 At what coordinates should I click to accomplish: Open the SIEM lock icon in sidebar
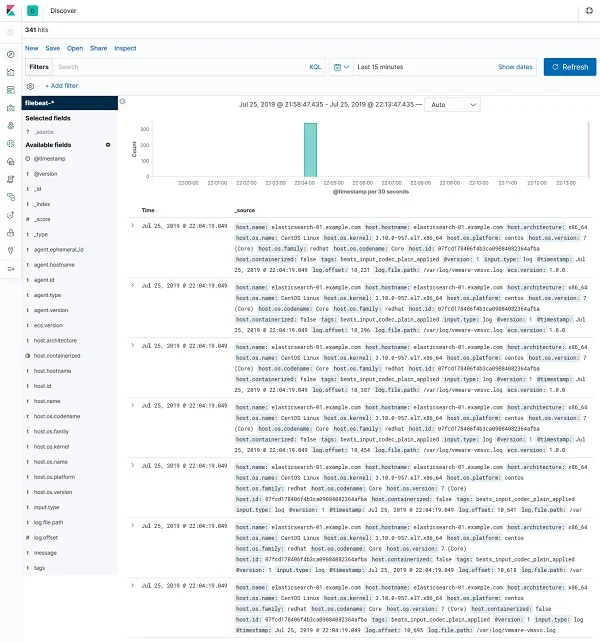pyautogui.click(x=11, y=233)
